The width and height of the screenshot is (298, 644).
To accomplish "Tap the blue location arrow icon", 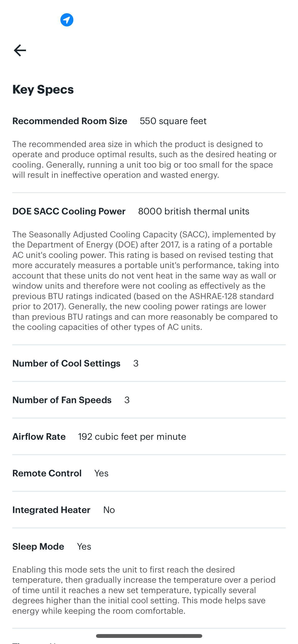I will 67,20.
